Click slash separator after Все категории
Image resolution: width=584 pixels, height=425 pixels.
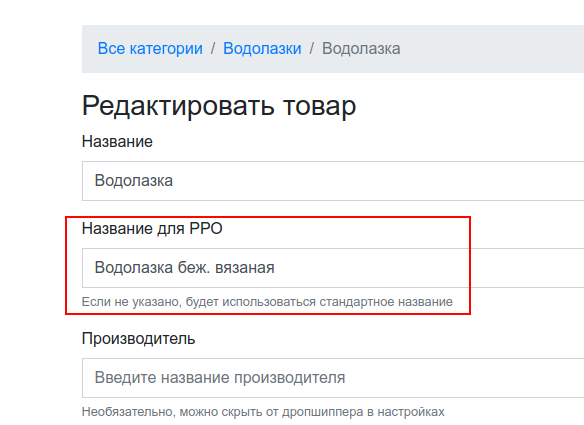pos(213,48)
